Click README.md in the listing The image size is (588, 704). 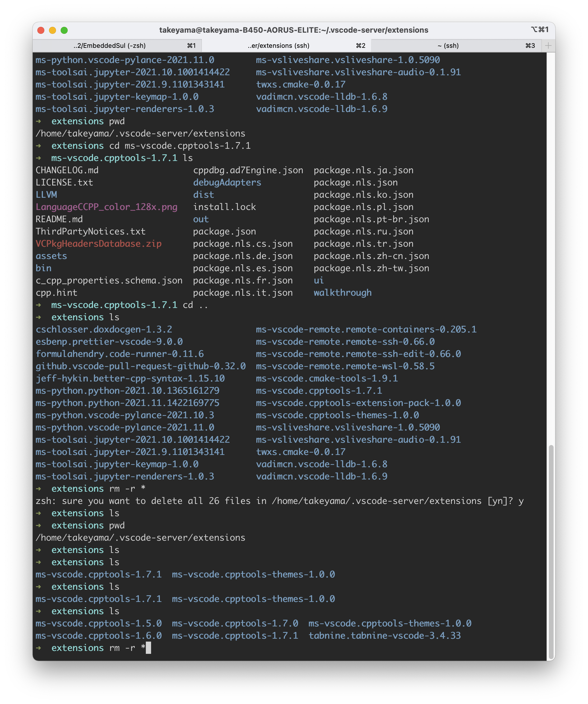(59, 219)
